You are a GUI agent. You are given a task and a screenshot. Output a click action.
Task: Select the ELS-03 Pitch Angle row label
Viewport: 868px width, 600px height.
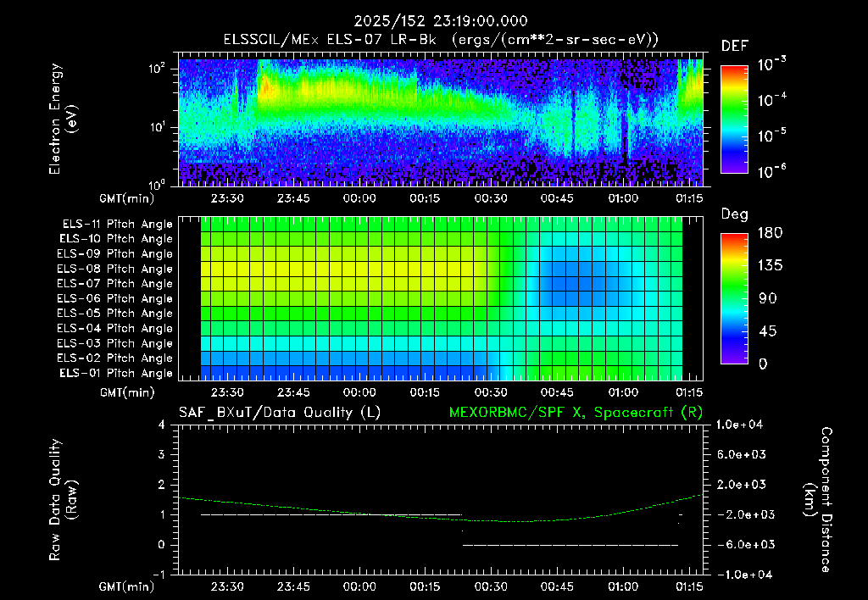[x=115, y=343]
